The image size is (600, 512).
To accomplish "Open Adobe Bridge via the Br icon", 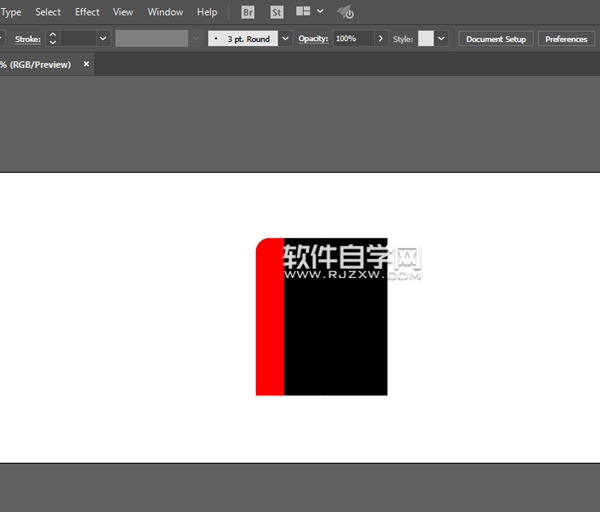I will (248, 12).
